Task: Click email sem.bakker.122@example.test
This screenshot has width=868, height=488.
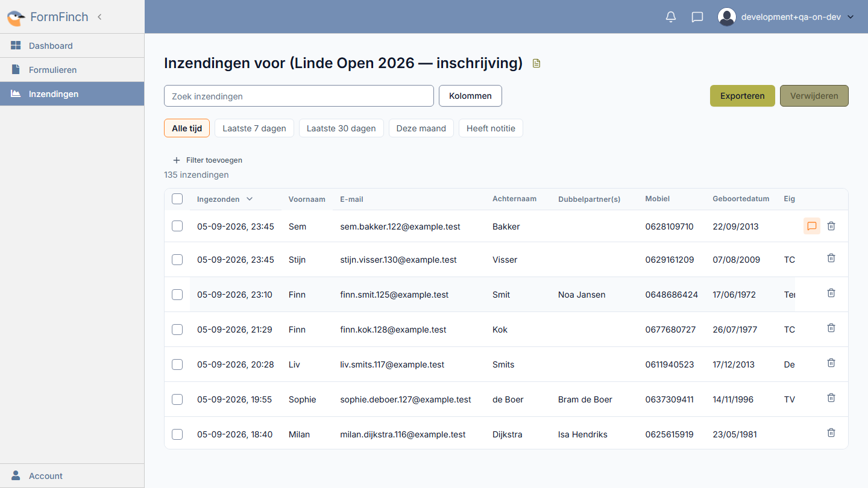Action: pyautogui.click(x=400, y=227)
